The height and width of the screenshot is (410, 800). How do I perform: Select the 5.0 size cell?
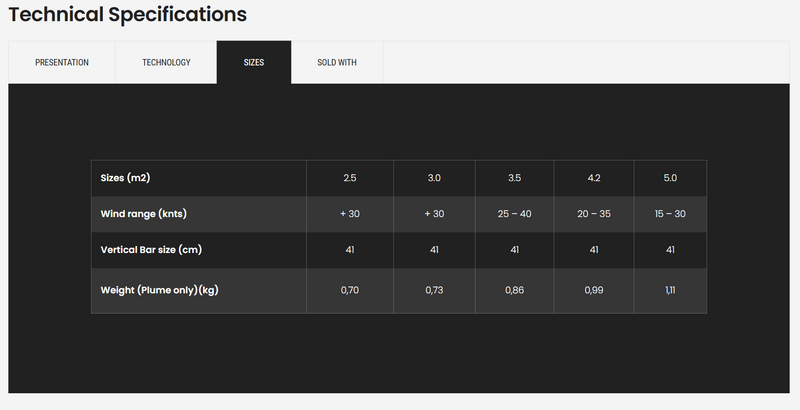click(x=670, y=178)
